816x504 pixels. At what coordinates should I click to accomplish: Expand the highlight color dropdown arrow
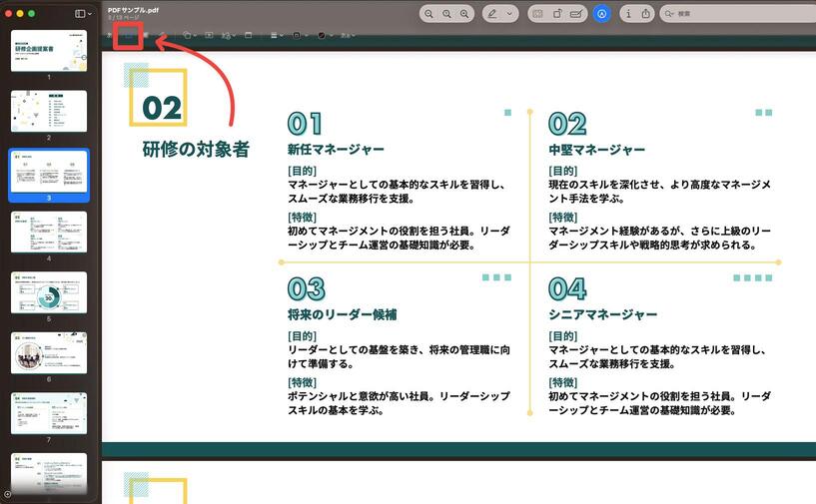click(x=510, y=14)
